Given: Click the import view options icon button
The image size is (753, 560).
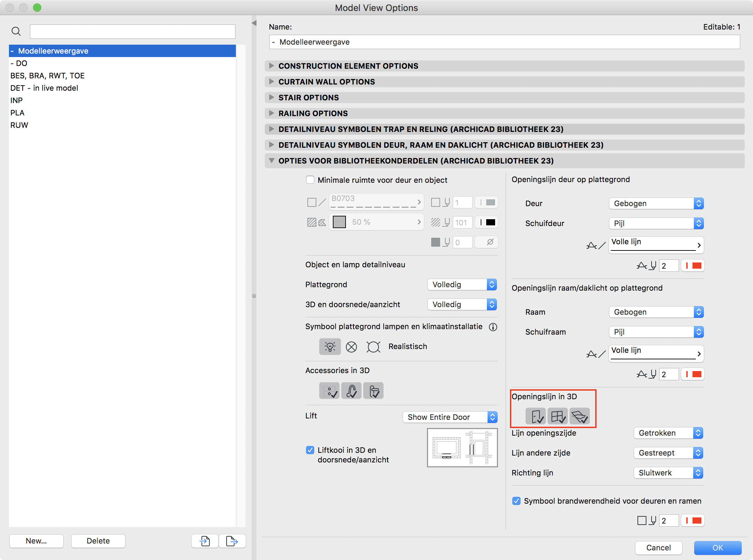Looking at the screenshot, I should pyautogui.click(x=205, y=541).
